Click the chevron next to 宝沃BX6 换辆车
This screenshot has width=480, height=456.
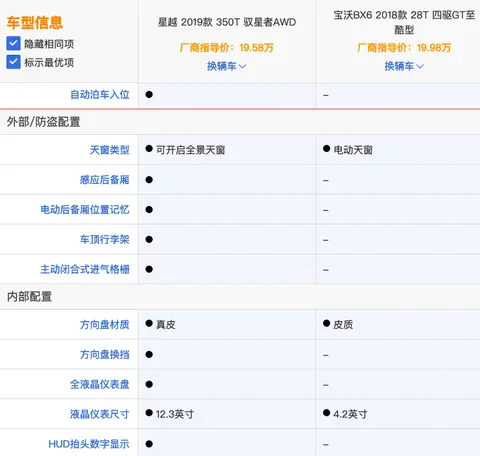(420, 66)
